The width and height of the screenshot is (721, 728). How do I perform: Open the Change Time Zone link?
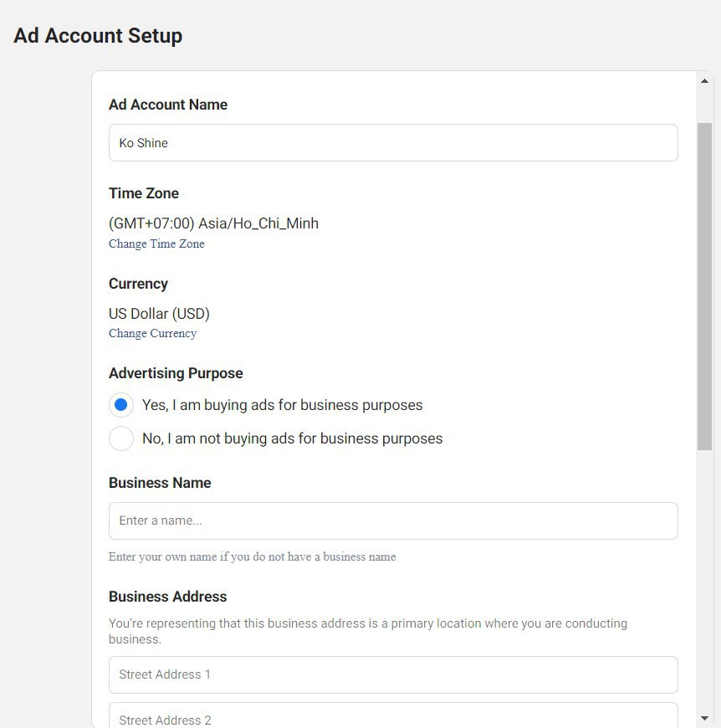156,244
